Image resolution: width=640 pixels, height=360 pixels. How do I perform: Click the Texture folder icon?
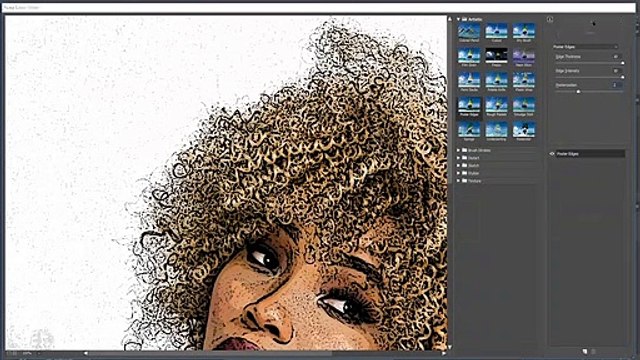464,180
